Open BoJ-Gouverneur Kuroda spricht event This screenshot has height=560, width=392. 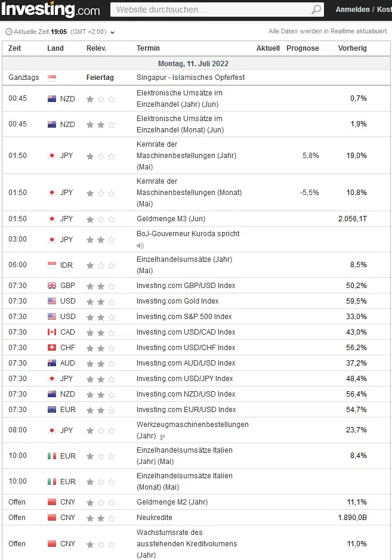188,234
